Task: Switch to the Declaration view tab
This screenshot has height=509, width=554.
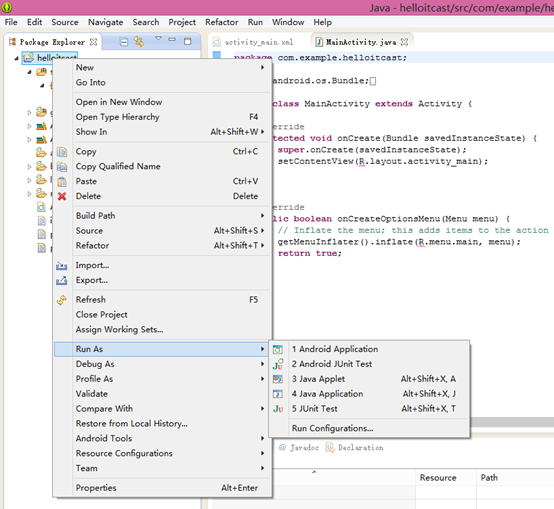Action: tap(354, 448)
